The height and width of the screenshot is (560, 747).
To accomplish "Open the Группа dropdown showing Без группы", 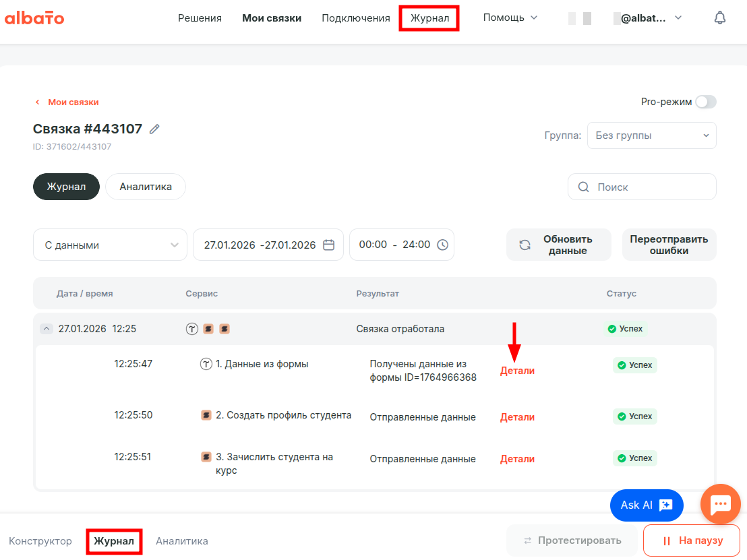I will pyautogui.click(x=651, y=135).
